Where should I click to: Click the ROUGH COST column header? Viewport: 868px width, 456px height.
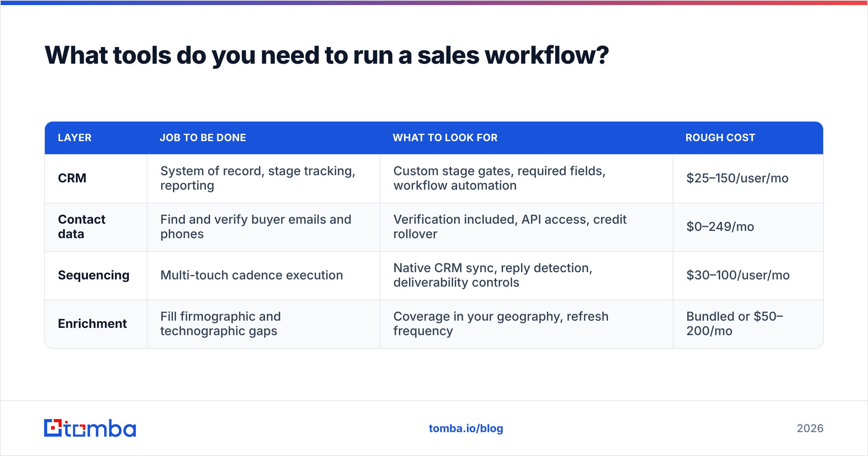tap(720, 138)
